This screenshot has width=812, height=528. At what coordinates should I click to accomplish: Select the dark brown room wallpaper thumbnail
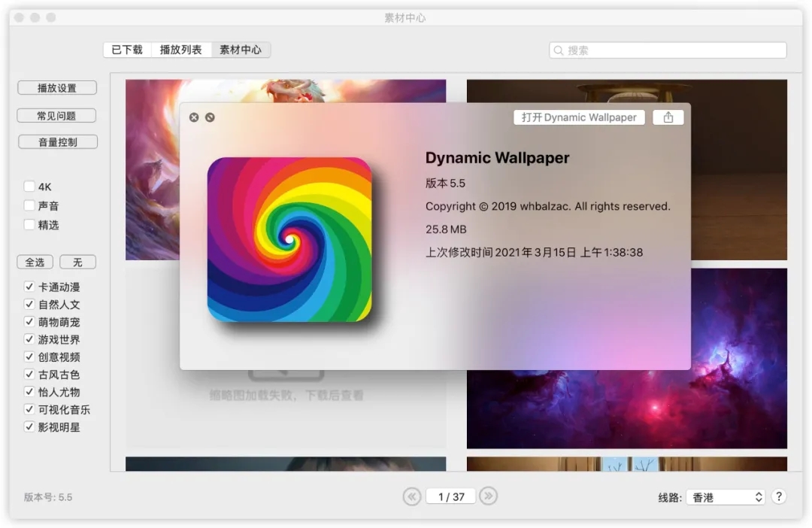739,169
